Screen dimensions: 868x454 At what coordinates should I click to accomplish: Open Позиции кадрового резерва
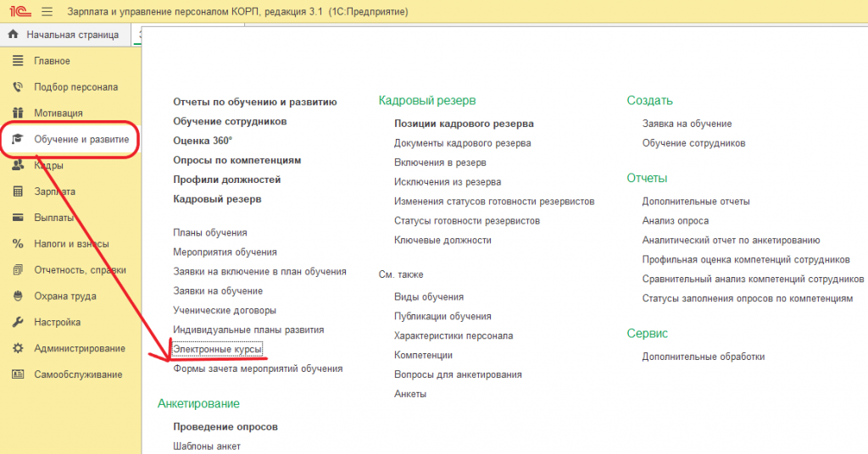point(464,124)
